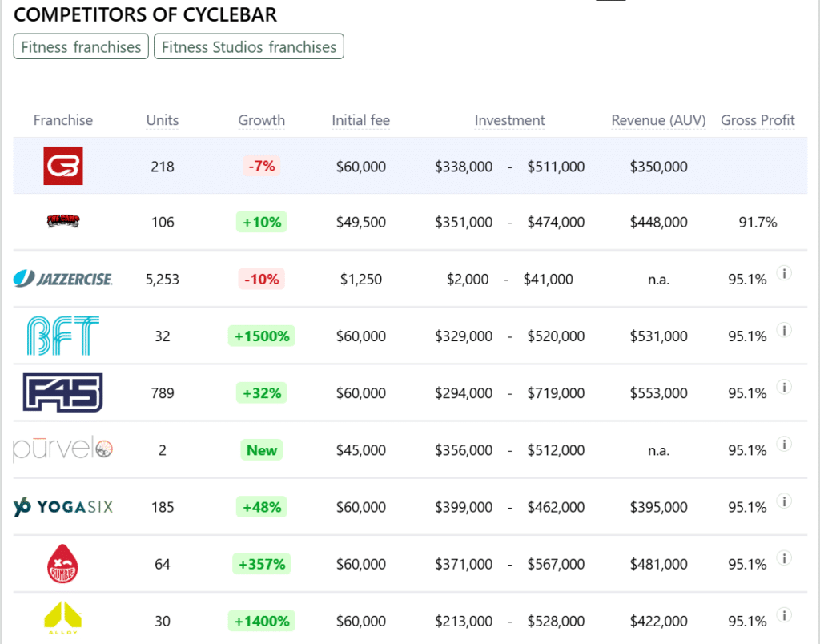This screenshot has width=820, height=644.
Task: Click the +48% growth badge
Action: tap(262, 507)
